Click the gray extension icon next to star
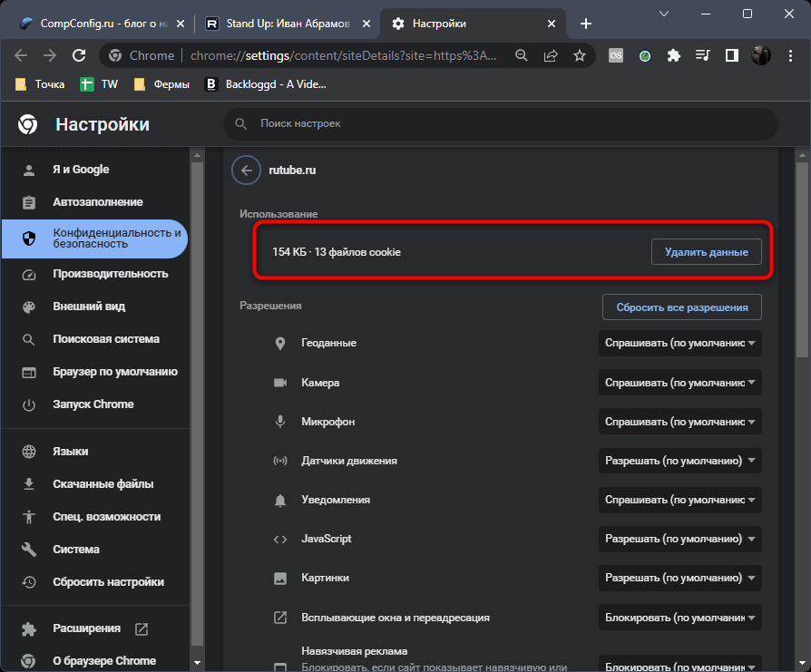 [615, 55]
